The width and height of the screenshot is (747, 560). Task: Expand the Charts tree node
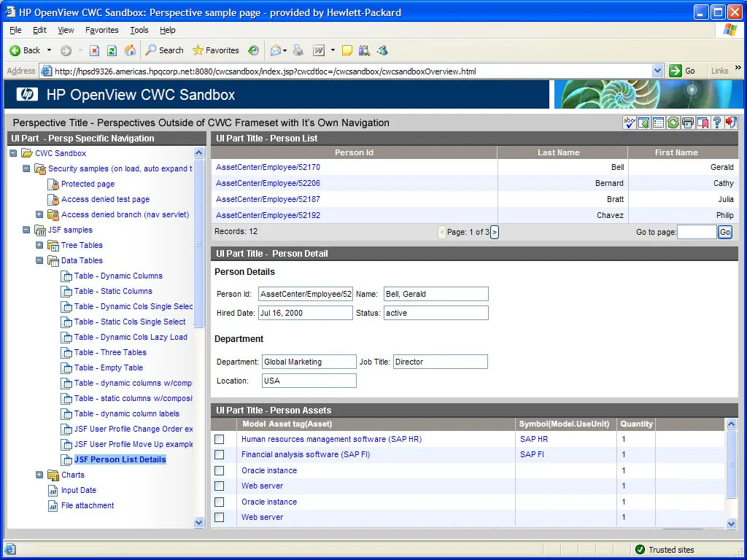(39, 475)
